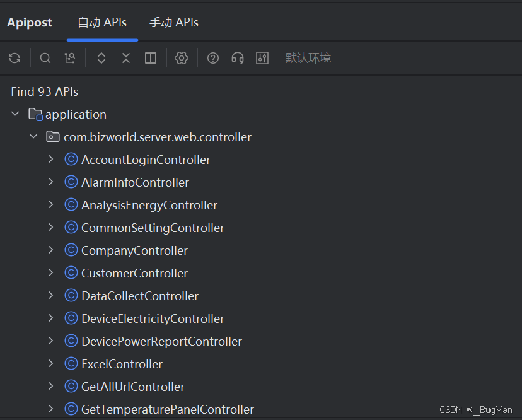Click the class icon of CommonSettingController
Viewport: 522px width, 420px height.
pos(71,227)
